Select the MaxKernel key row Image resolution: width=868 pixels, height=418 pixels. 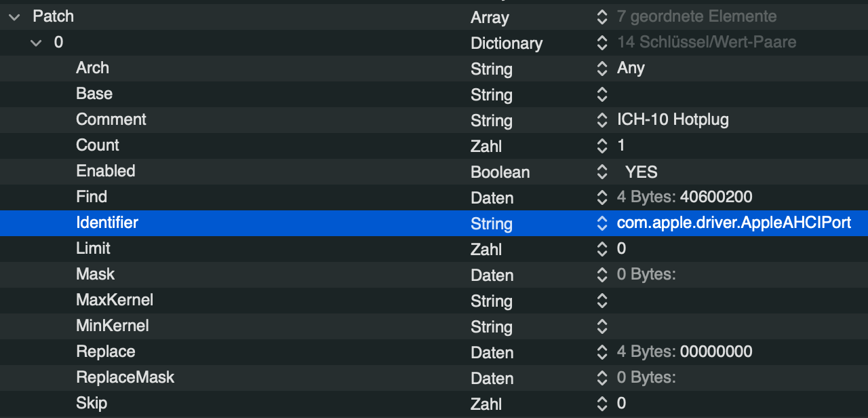[115, 300]
